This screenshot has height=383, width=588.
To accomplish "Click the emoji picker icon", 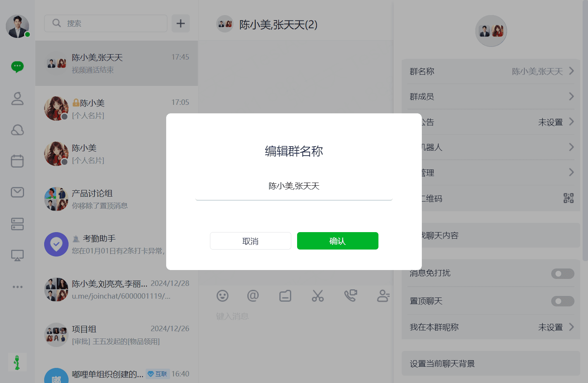I will coord(222,296).
